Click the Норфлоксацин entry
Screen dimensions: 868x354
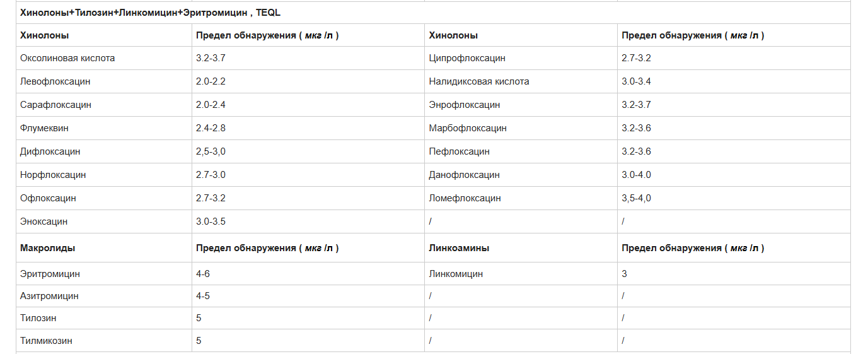pyautogui.click(x=53, y=175)
